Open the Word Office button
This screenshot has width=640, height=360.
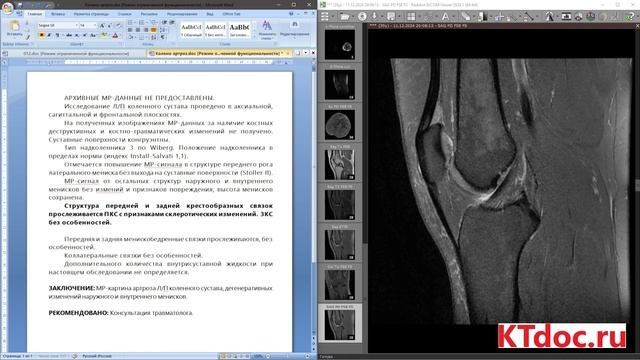pos(7,7)
